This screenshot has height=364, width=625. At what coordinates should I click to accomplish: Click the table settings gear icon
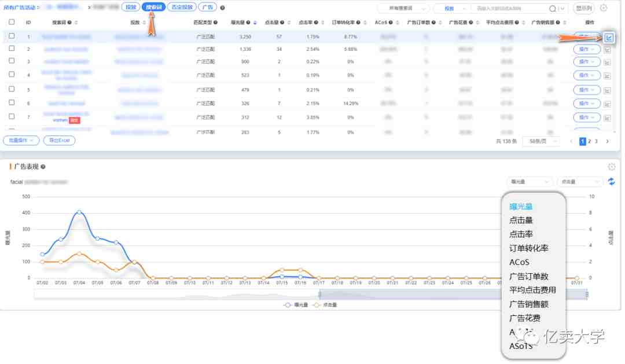[604, 8]
